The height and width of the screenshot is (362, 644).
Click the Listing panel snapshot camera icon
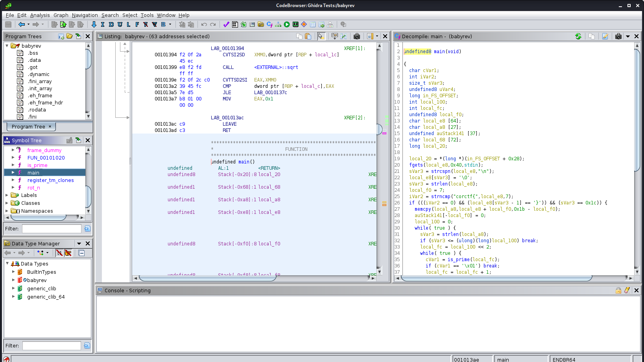[357, 36]
